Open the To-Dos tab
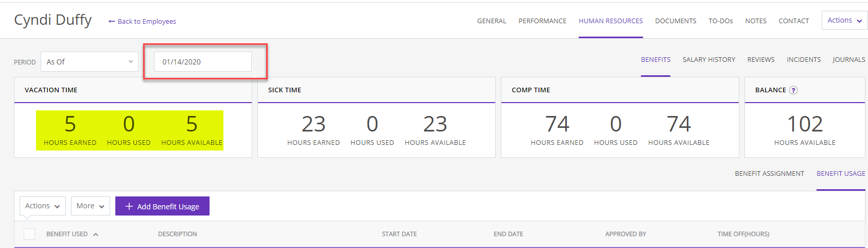The width and height of the screenshot is (868, 248). pos(721,21)
